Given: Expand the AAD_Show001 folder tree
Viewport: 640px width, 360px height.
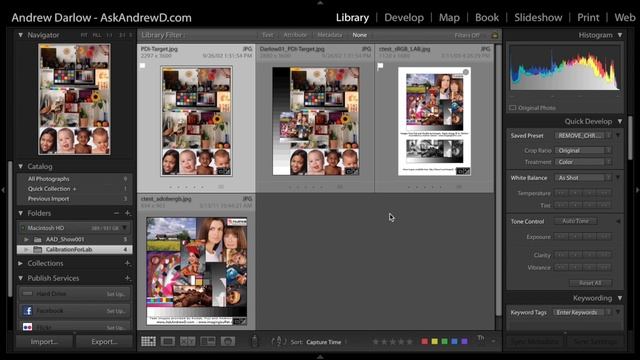Looking at the screenshot, I should pyautogui.click(x=27, y=239).
